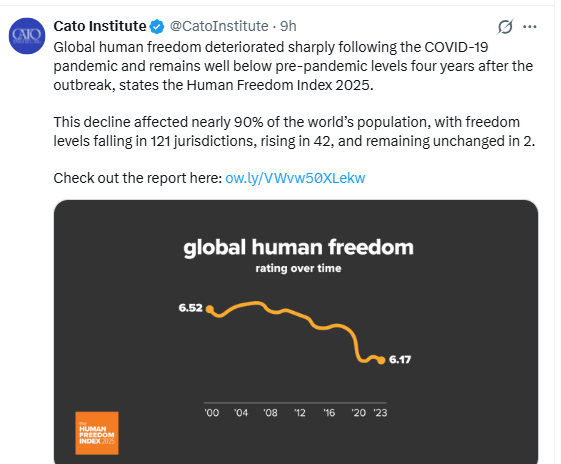Open the @CatoInstitute handle link
This screenshot has height=464, width=561.
(x=219, y=26)
